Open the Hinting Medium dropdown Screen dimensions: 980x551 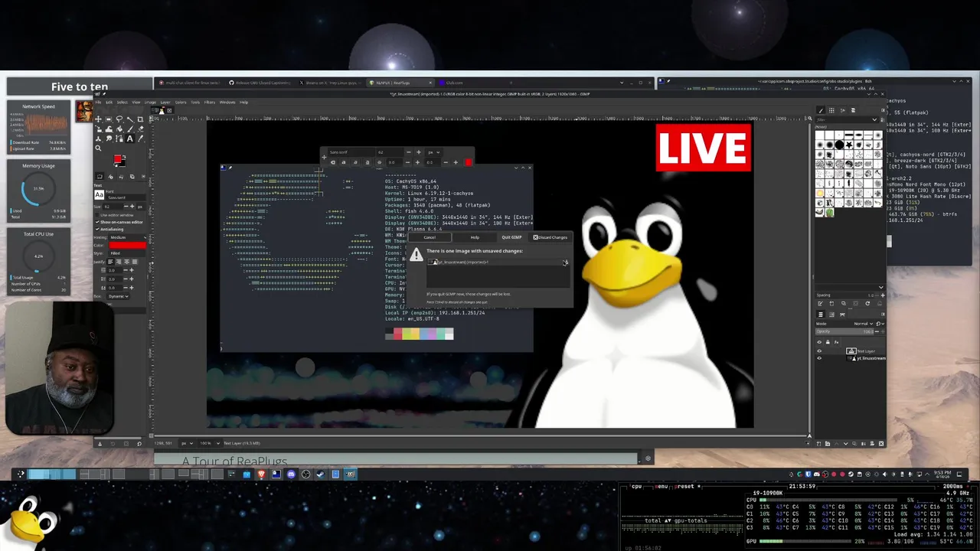(x=128, y=236)
